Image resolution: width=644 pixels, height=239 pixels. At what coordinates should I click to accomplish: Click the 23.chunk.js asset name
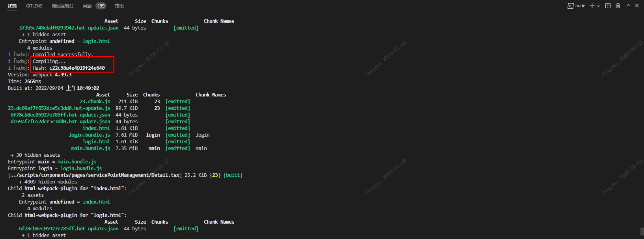point(95,102)
